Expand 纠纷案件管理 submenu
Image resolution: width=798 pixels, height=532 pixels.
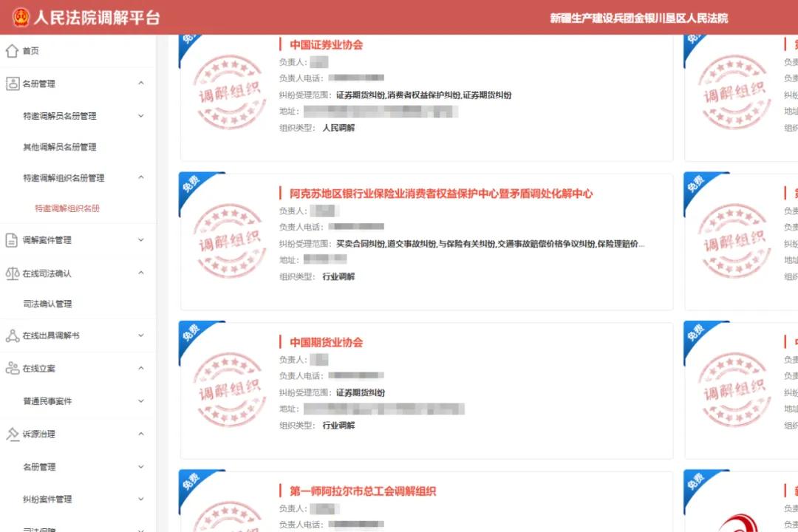[141, 499]
